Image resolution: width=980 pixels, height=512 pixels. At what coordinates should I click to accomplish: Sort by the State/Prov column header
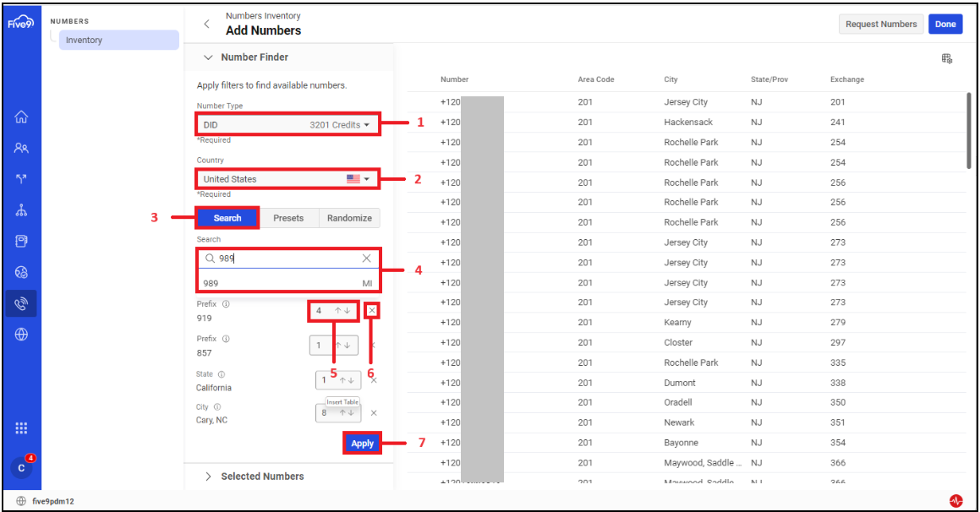[769, 79]
